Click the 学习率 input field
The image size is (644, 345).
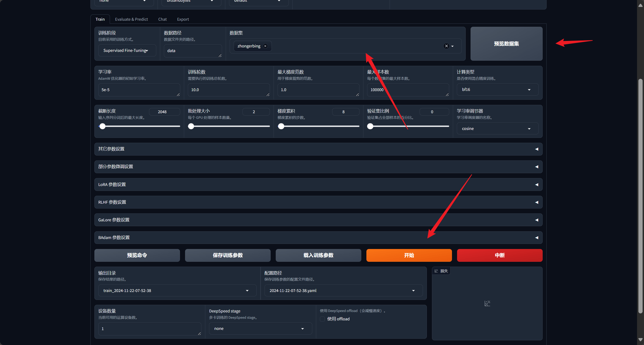click(x=139, y=90)
